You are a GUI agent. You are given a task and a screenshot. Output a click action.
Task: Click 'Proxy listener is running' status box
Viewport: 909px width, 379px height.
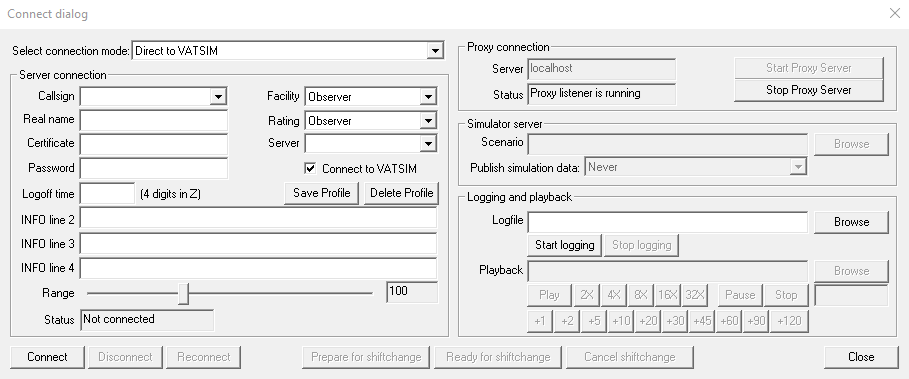602,94
